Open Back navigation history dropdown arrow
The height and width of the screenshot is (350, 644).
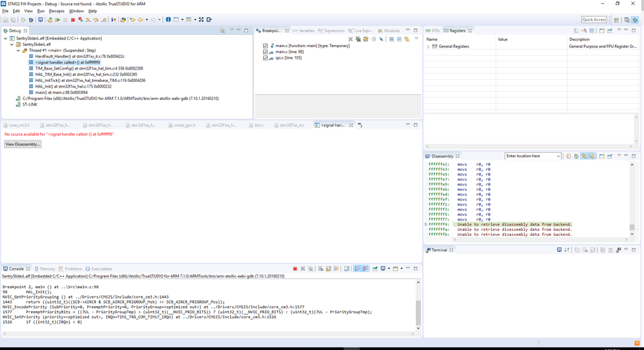pyautogui.click(x=146, y=20)
